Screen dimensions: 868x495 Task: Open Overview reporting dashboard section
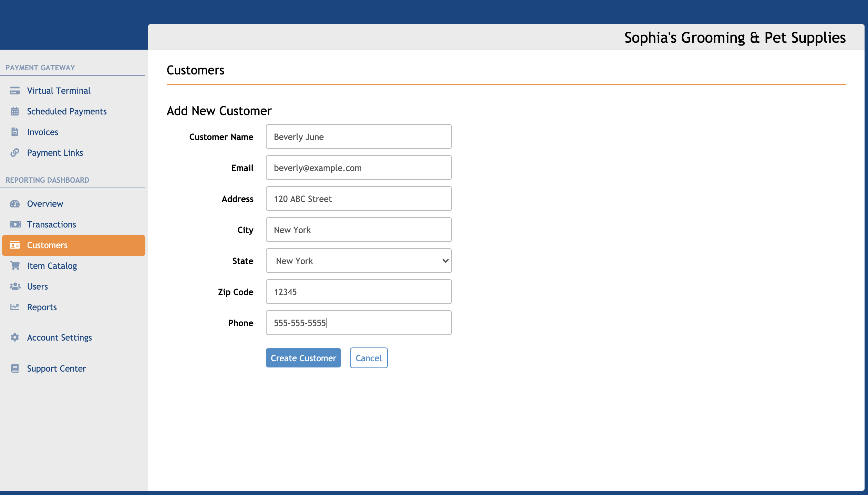pos(45,203)
